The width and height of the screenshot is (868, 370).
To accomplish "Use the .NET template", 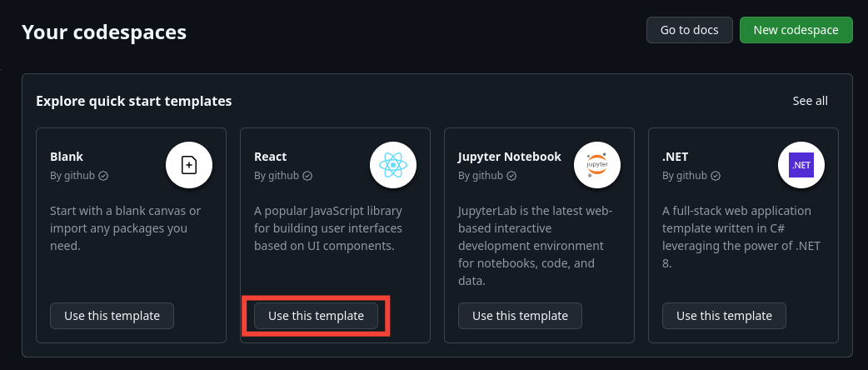I will [x=724, y=316].
